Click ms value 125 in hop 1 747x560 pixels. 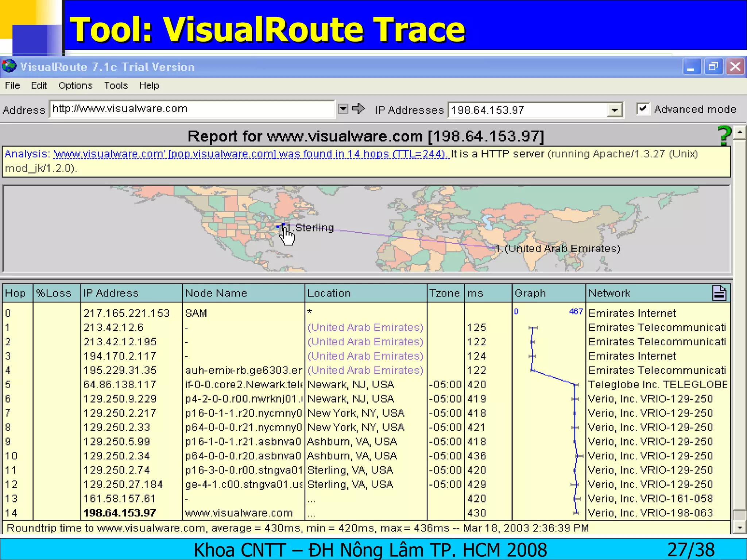pyautogui.click(x=477, y=327)
